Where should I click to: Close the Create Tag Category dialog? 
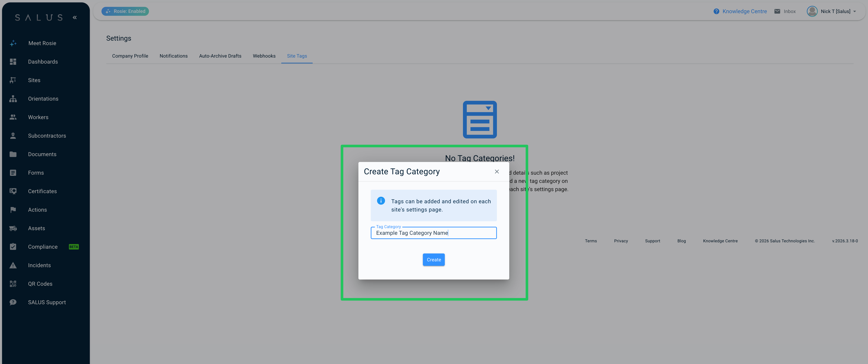point(497,172)
